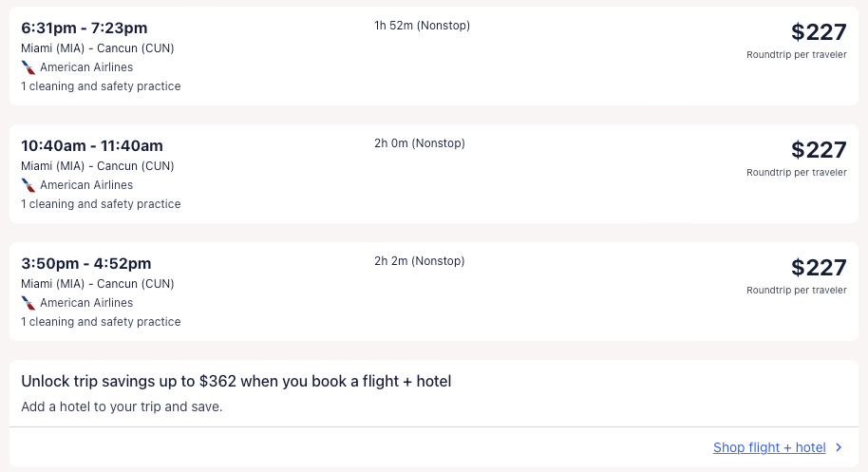
Task: Click the 2h 2m (Nonstop) duration
Action: pyautogui.click(x=420, y=261)
